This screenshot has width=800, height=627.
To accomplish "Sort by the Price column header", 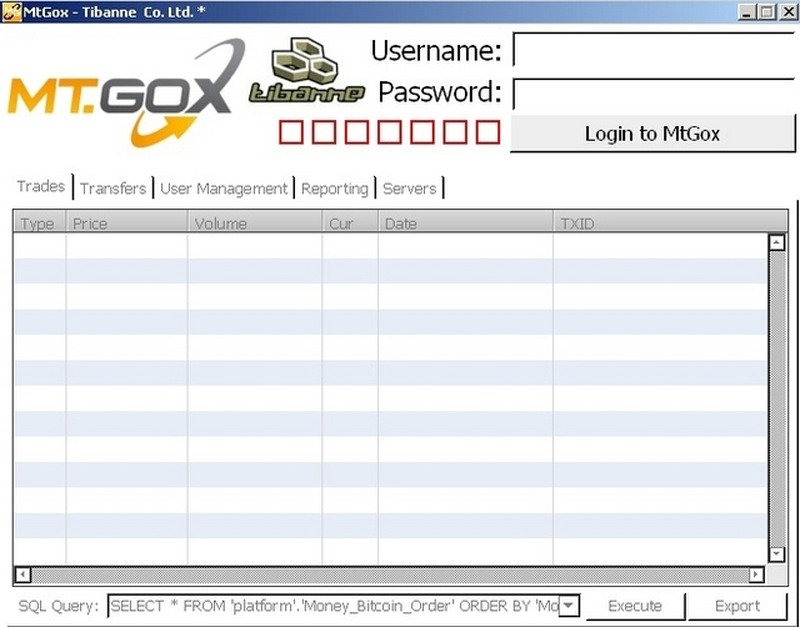I will (x=126, y=223).
